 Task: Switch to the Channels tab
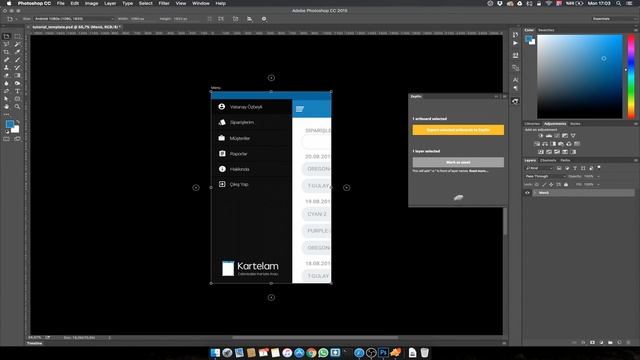coord(548,160)
